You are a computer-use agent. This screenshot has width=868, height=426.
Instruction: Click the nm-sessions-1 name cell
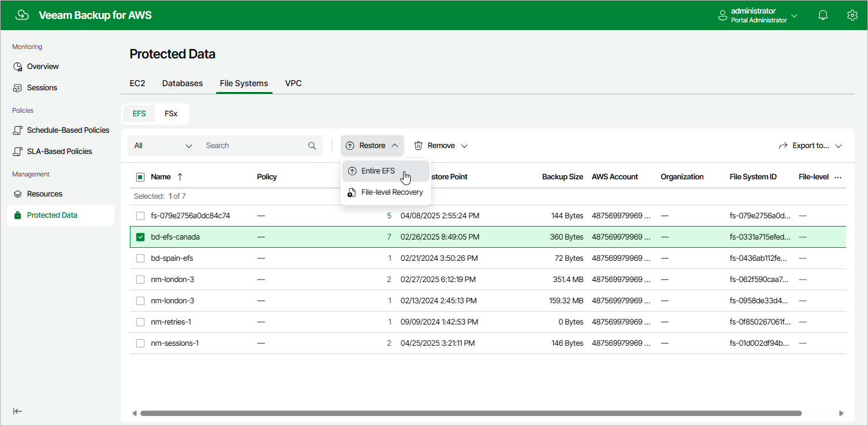[175, 343]
